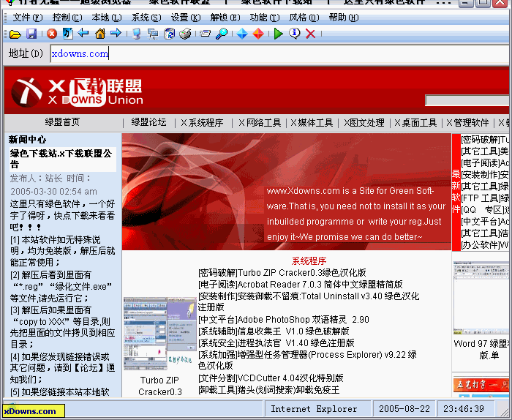Open the 文件(F) menu
This screenshot has height=420, width=512.
click(28, 18)
